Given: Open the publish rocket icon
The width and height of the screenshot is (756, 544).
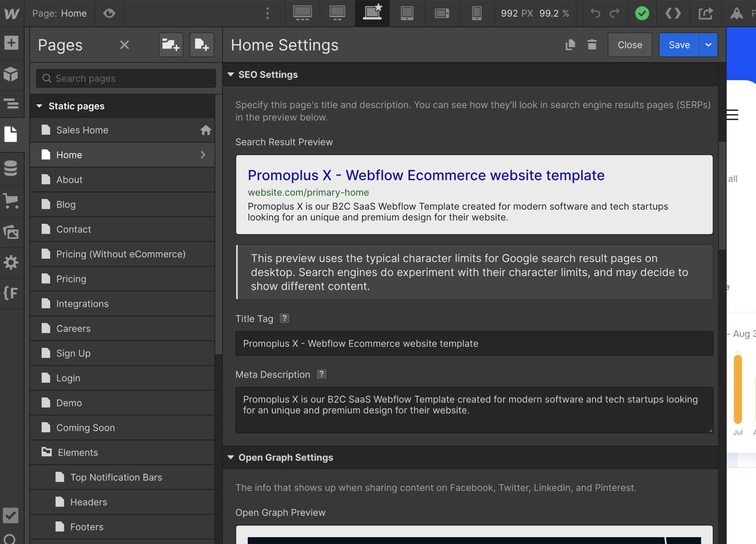Looking at the screenshot, I should click(736, 13).
